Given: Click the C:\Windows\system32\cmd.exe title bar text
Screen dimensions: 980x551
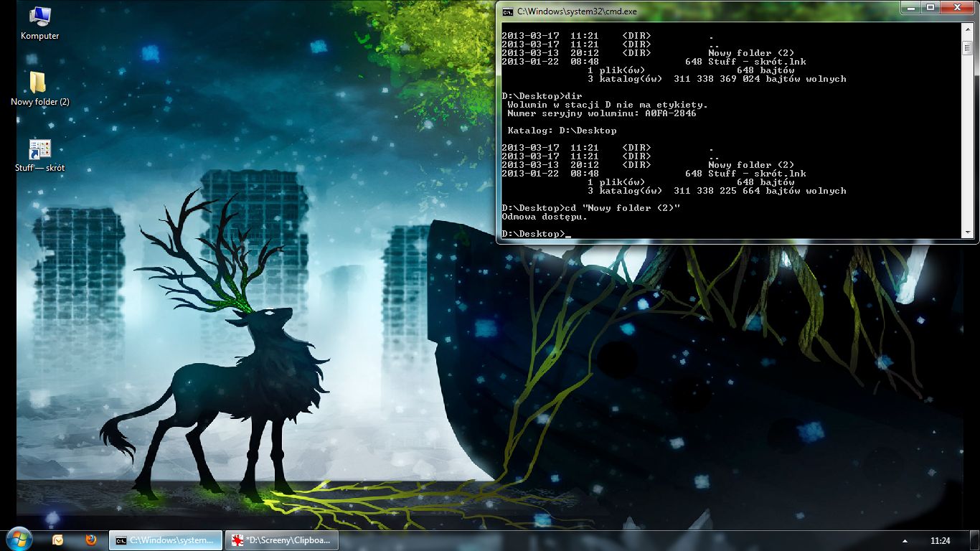Looking at the screenshot, I should pos(577,11).
